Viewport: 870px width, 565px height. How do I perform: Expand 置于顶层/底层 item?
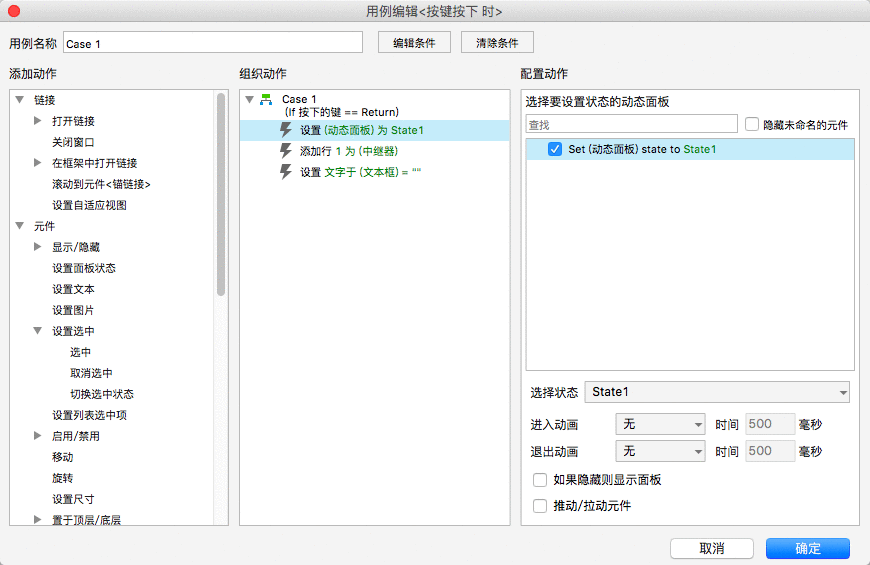[x=37, y=519]
